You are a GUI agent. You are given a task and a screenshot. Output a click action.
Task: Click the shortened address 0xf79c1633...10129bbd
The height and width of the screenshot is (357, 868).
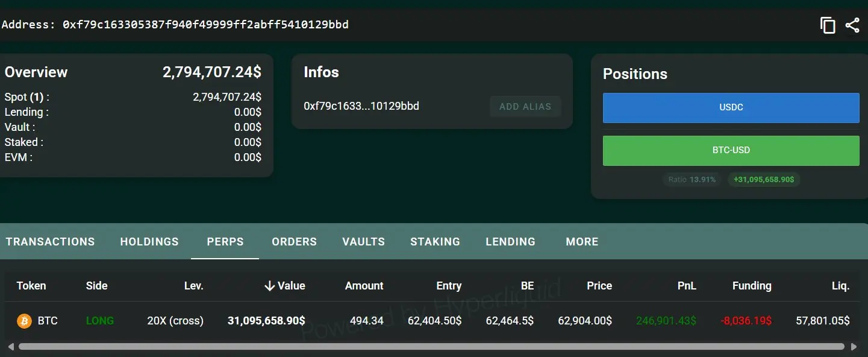(x=361, y=106)
